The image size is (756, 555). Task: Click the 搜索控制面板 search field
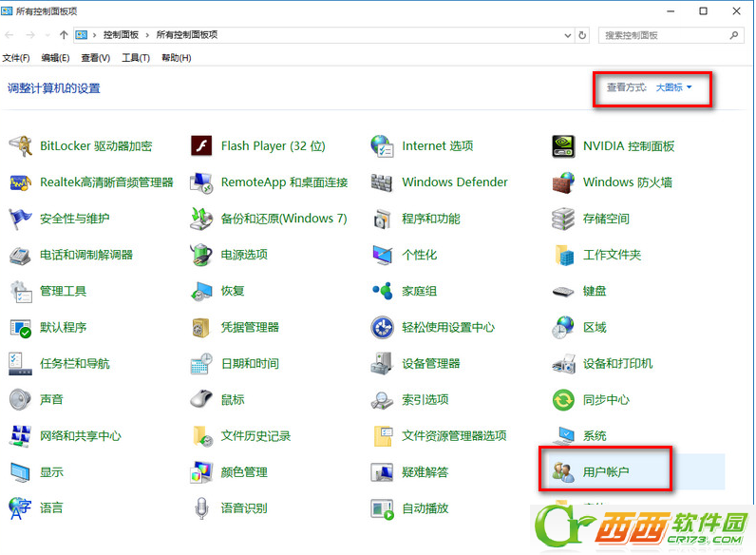(671, 35)
